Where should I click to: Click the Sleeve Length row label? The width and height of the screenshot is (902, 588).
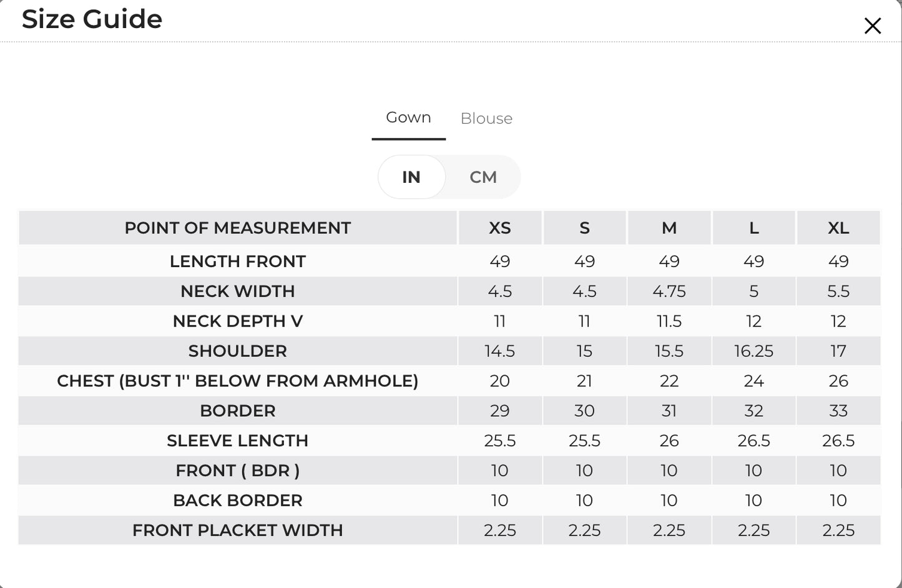tap(238, 441)
